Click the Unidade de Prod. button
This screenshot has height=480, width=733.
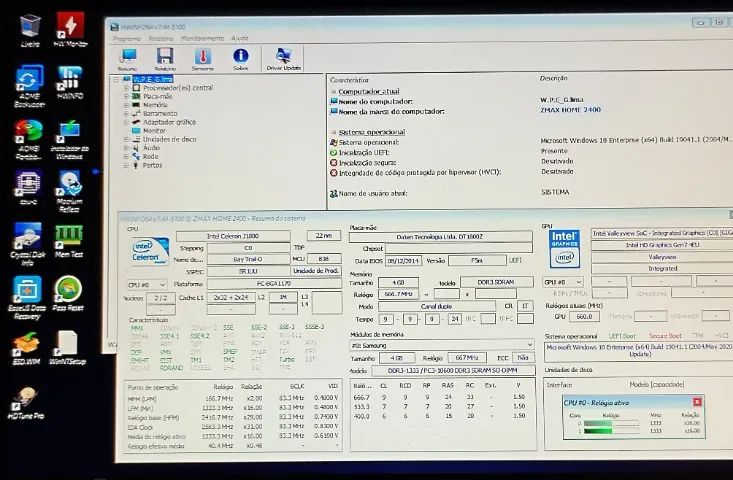point(316,271)
